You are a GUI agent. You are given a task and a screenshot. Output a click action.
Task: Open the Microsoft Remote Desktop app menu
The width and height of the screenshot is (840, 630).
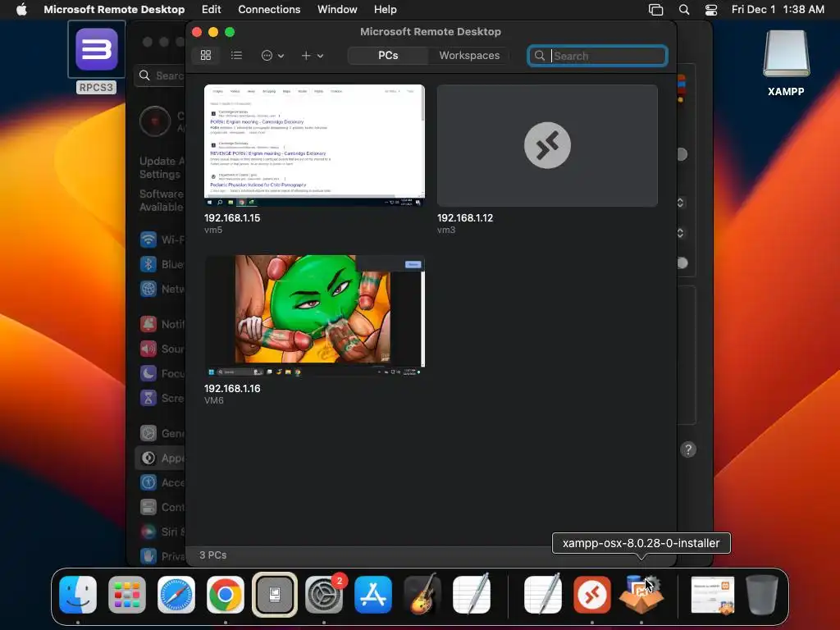[114, 9]
